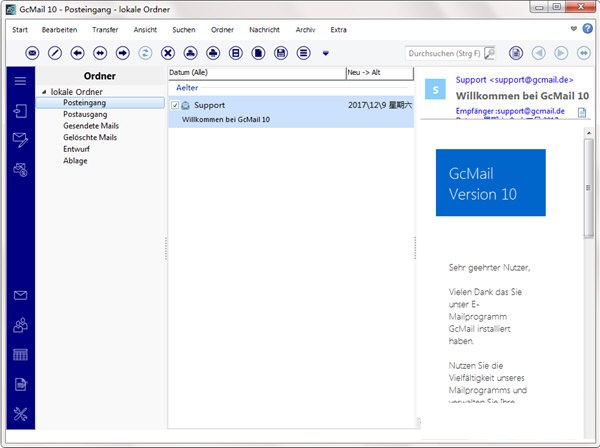This screenshot has height=448, width=600.
Task: Click in the Durchsuchen search field
Action: (x=444, y=53)
